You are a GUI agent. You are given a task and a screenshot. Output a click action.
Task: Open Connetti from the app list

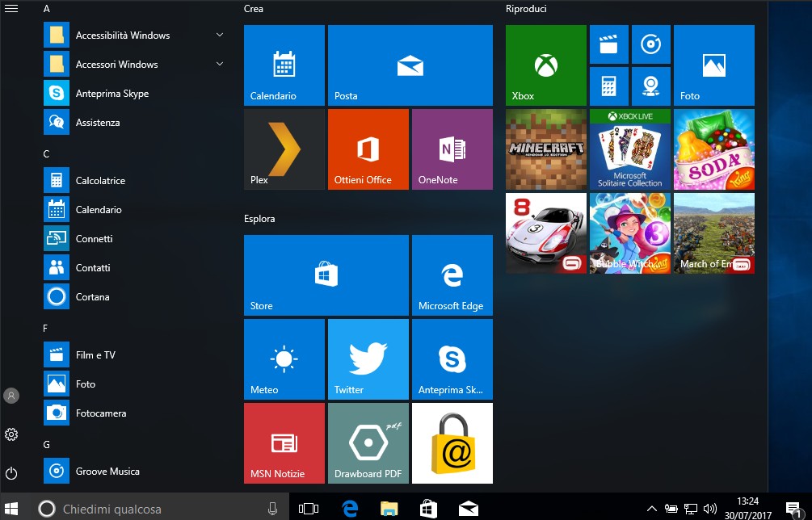pyautogui.click(x=136, y=238)
